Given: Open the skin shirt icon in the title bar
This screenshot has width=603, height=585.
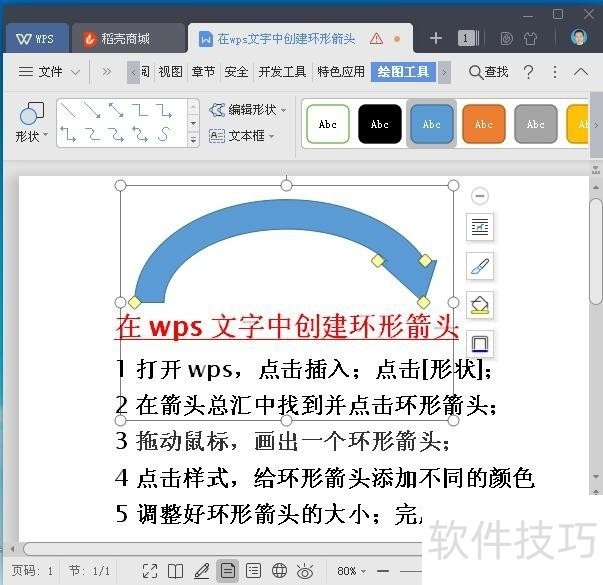Looking at the screenshot, I should [530, 38].
